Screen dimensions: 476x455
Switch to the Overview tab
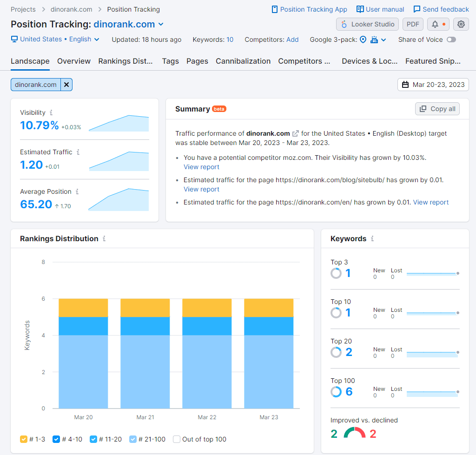[74, 61]
